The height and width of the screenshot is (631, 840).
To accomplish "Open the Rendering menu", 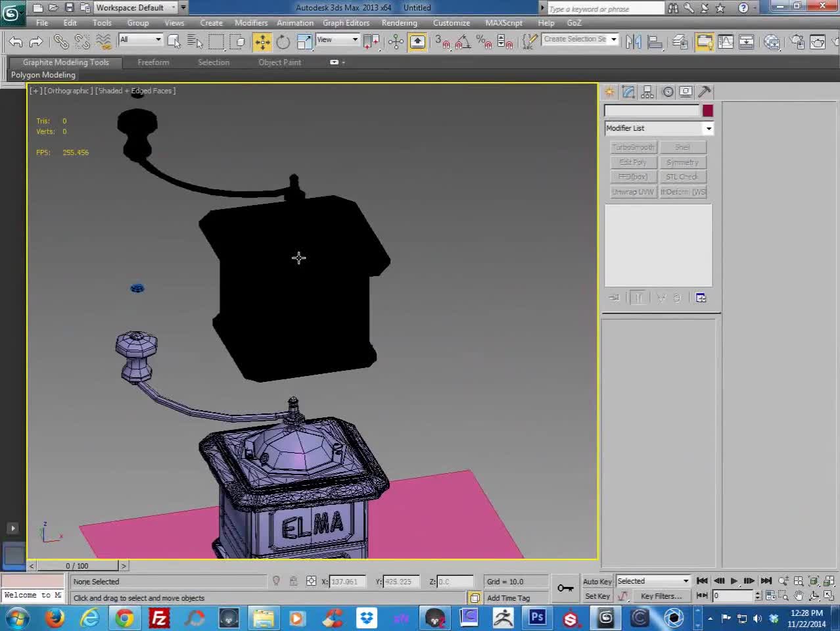I will [x=399, y=23].
